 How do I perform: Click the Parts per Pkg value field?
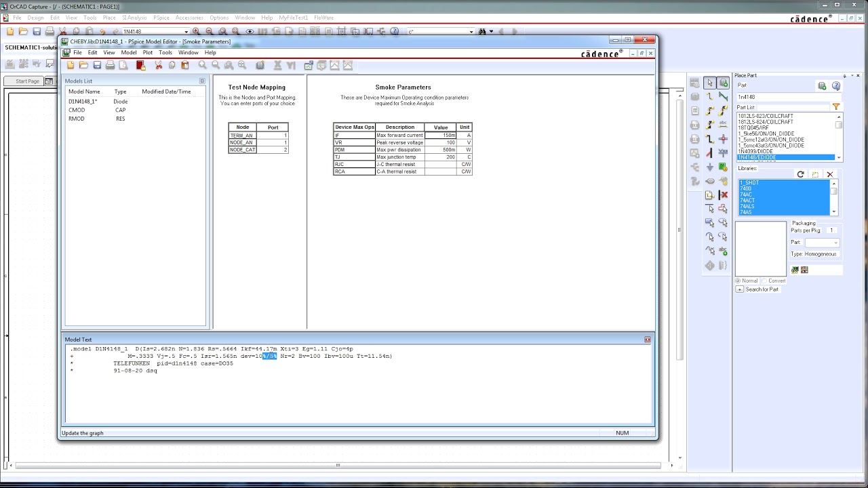[x=831, y=230]
